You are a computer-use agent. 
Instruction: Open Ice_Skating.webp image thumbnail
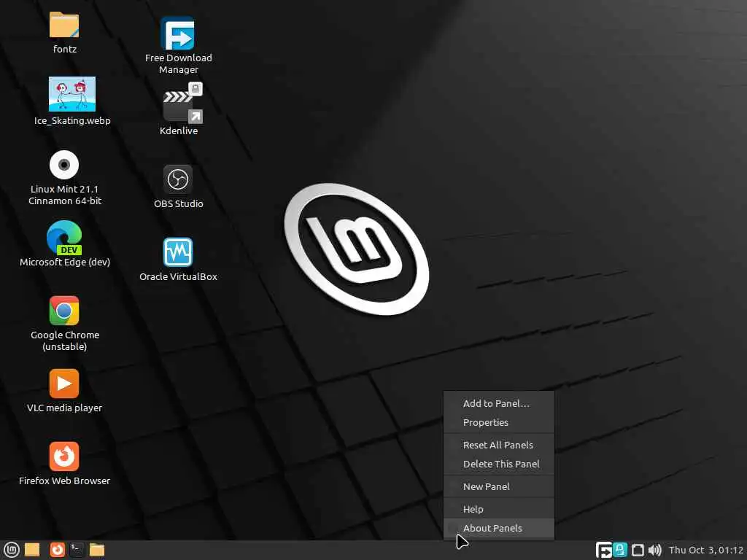(x=72, y=94)
